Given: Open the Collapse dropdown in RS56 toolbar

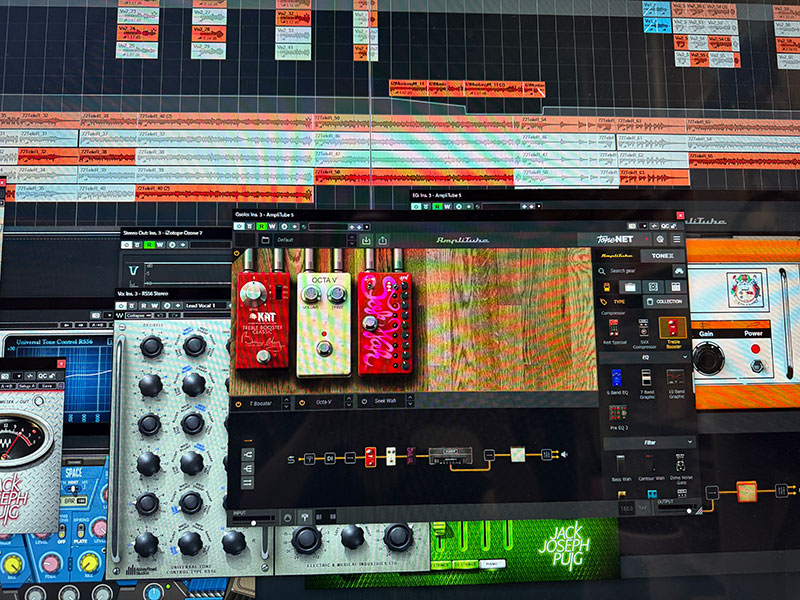Looking at the screenshot, I should pos(139,316).
